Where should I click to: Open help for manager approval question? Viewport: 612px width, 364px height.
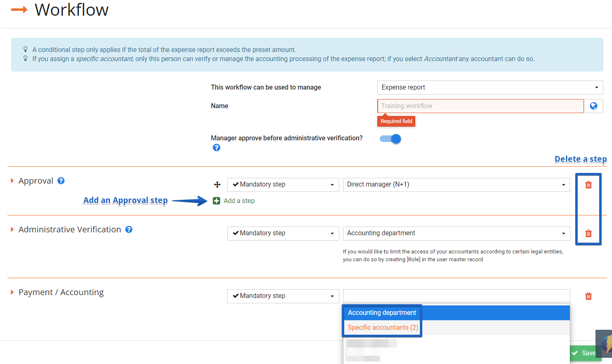tap(217, 148)
